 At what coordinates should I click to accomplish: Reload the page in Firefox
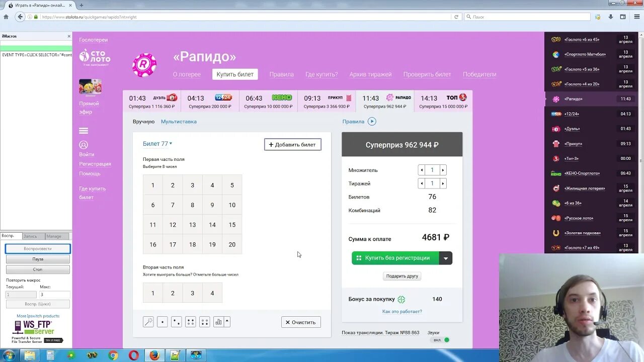click(x=456, y=17)
